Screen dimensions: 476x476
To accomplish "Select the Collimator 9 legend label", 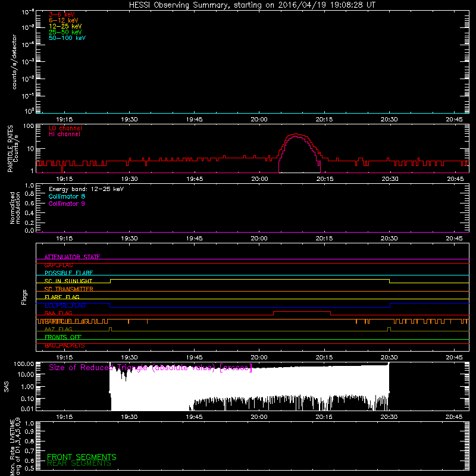I will tap(67, 203).
